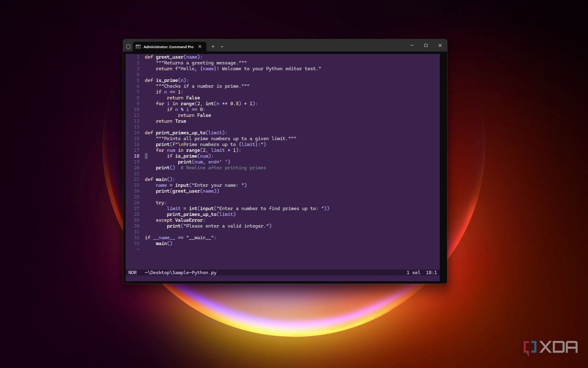The height and width of the screenshot is (368, 588).
Task: Click the Sample-Python.py file path in statusline
Action: point(180,273)
